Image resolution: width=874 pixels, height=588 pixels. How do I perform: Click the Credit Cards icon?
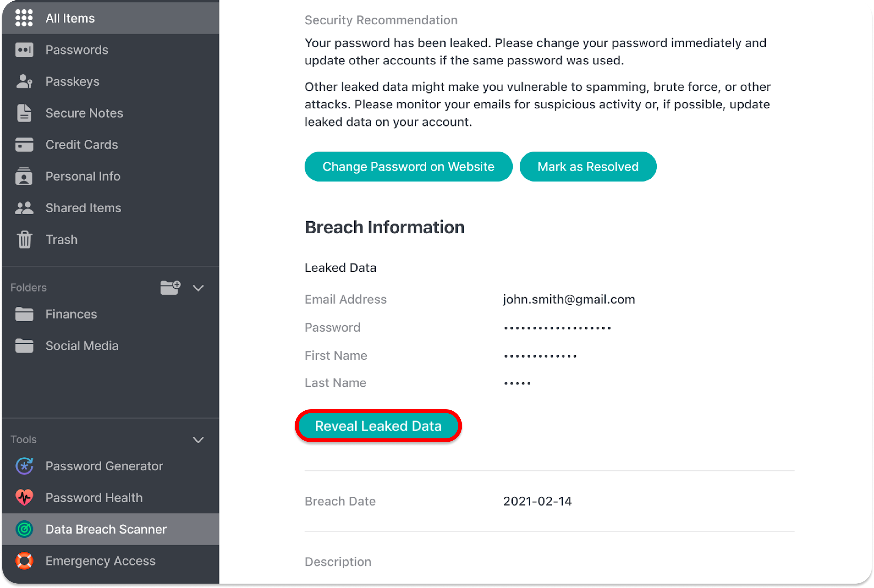(24, 145)
